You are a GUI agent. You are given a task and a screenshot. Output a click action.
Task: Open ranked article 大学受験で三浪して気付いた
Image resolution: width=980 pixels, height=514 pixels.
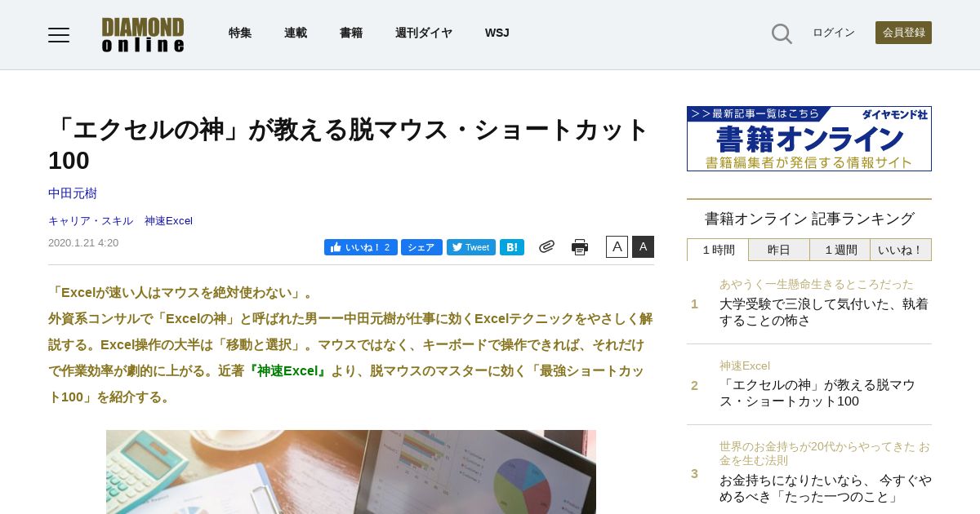(x=824, y=312)
